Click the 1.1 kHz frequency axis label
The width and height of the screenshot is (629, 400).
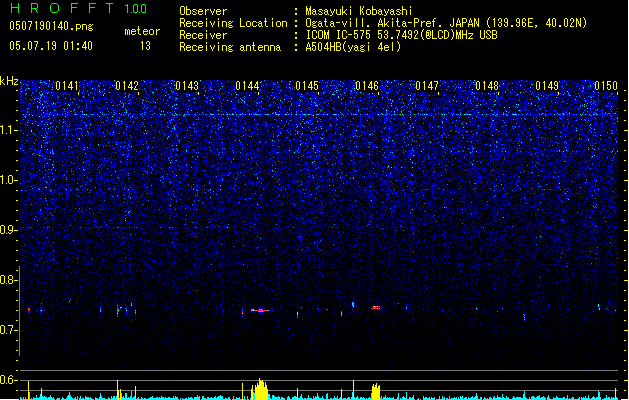(8, 131)
